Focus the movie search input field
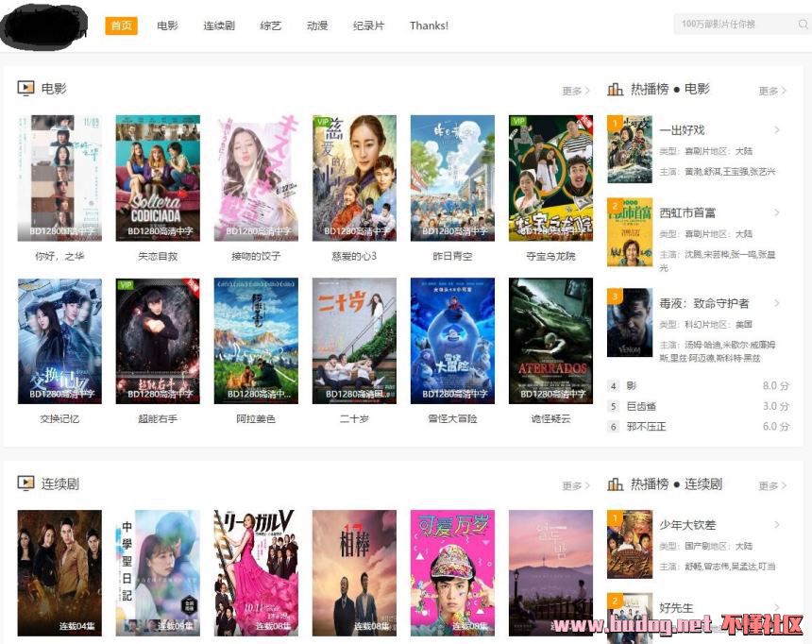The height and width of the screenshot is (644, 812). [x=732, y=25]
